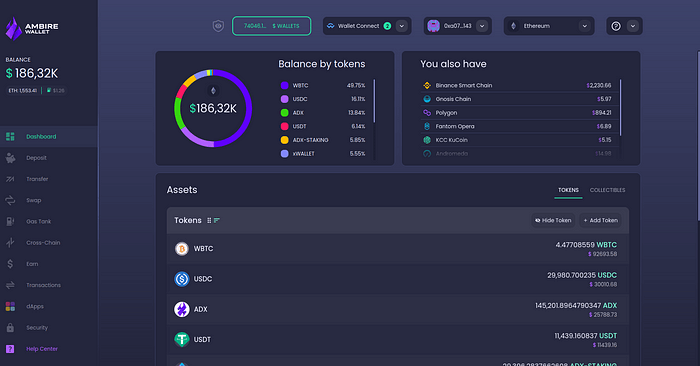Click the sort tokens icon
700x366 pixels.
217,220
